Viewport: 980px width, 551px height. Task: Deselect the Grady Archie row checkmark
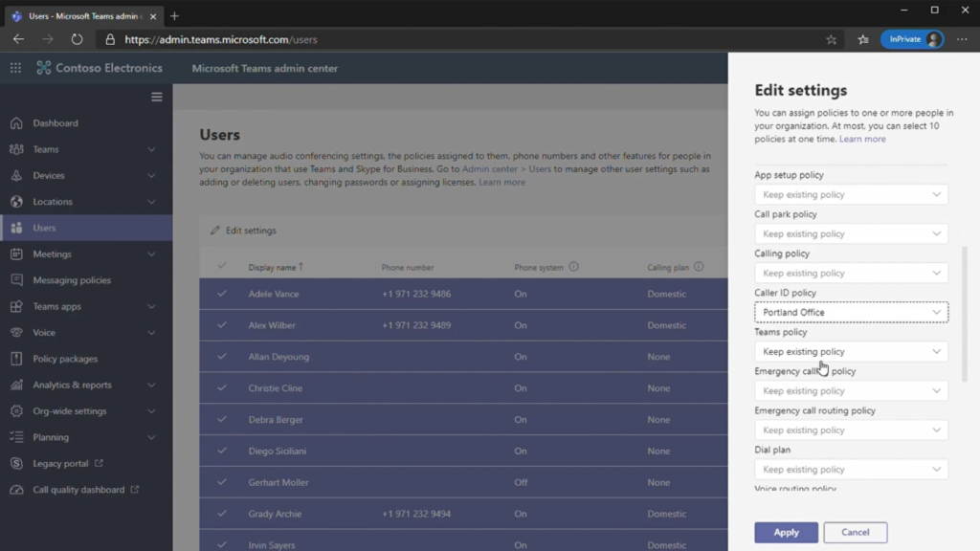[222, 514]
